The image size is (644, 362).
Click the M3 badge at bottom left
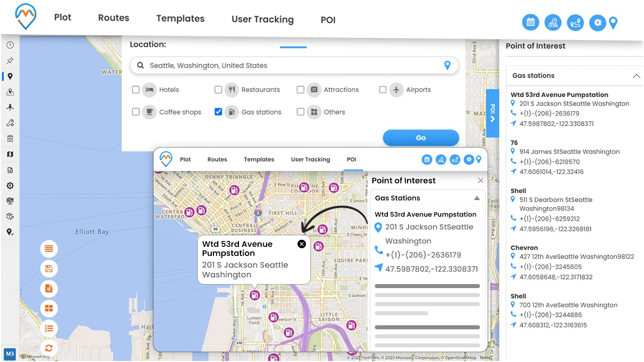[10, 354]
